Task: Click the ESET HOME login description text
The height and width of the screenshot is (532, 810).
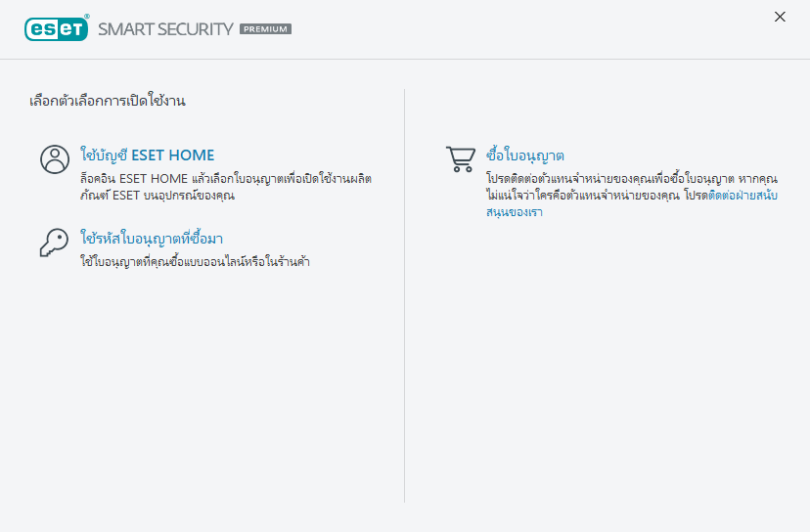Action: tap(225, 188)
